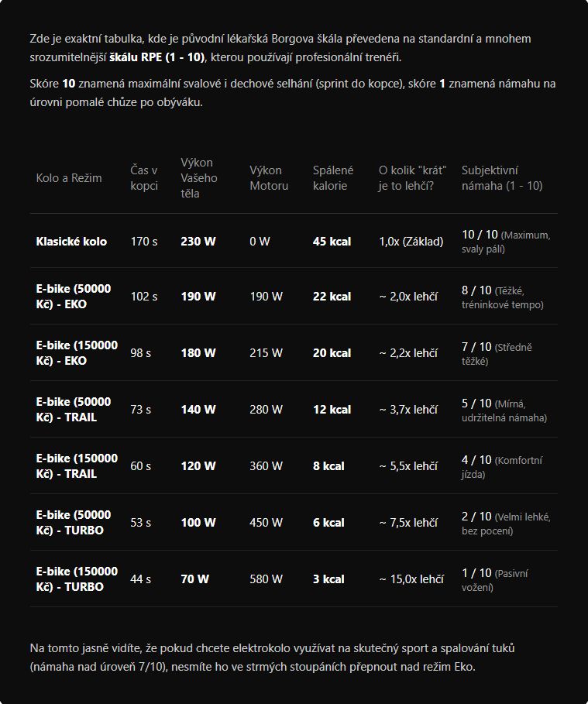Select the 'E-bike (50000 Kč) - TRAIL' cell
The height and width of the screenshot is (704, 588).
[x=74, y=410]
